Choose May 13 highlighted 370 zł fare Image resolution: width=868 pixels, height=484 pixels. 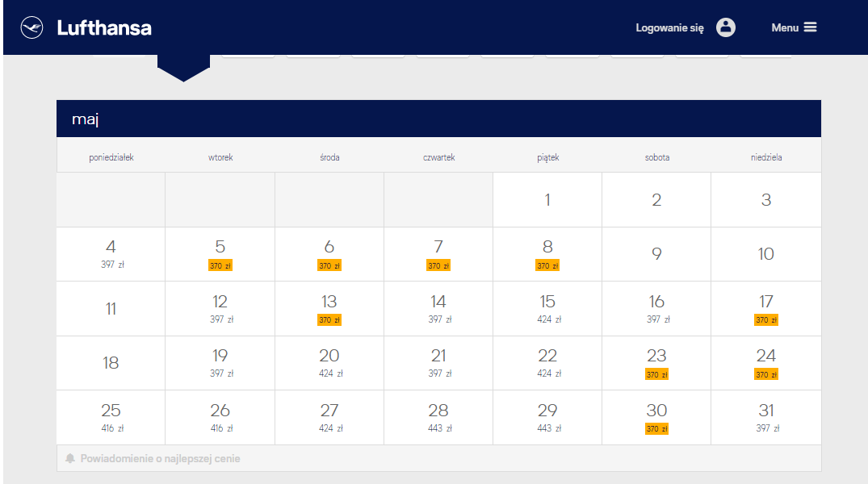click(329, 309)
